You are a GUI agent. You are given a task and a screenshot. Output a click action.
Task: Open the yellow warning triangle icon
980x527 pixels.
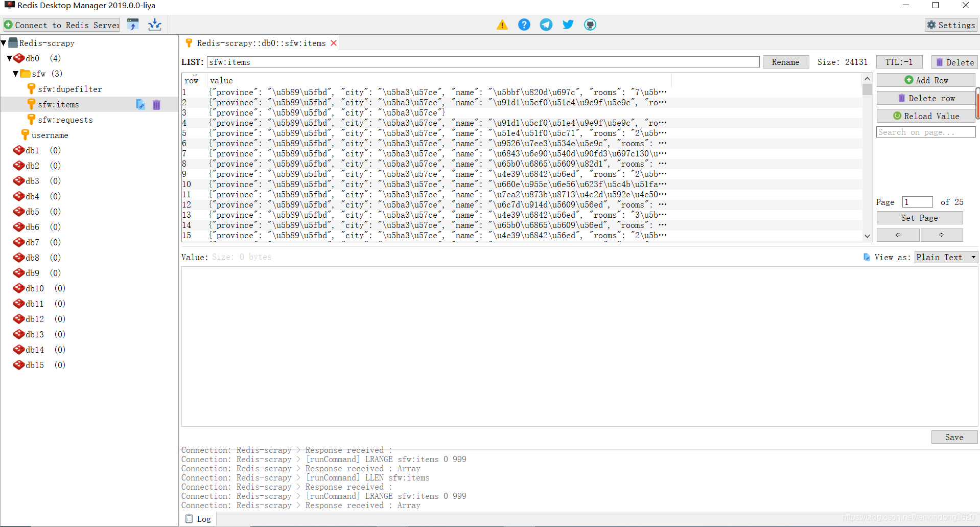[502, 25]
